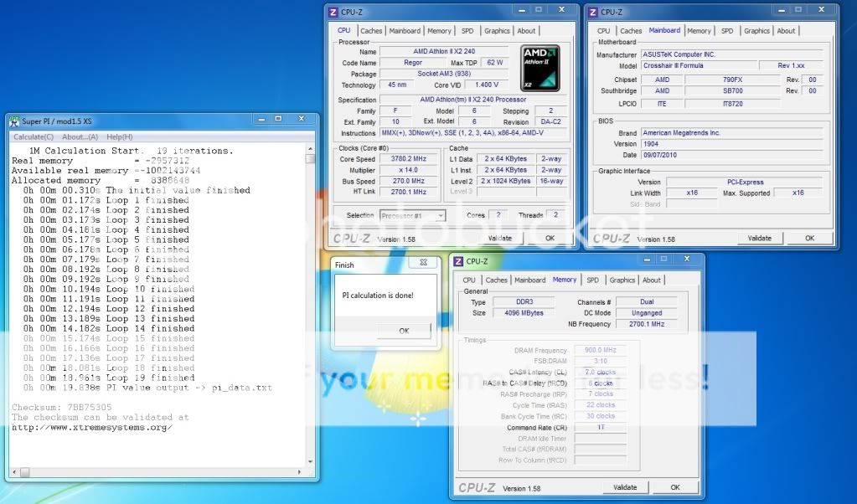
Task: Click the mainboard Model field Crosshair III Formula
Action: pyautogui.click(x=699, y=65)
